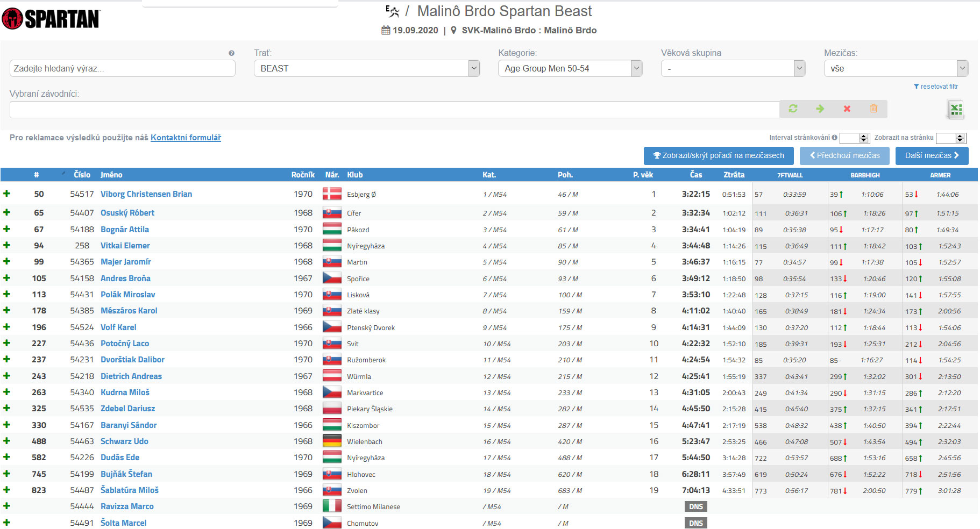980x529 pixels.
Task: Export results with the Excel icon
Action: coord(956,109)
